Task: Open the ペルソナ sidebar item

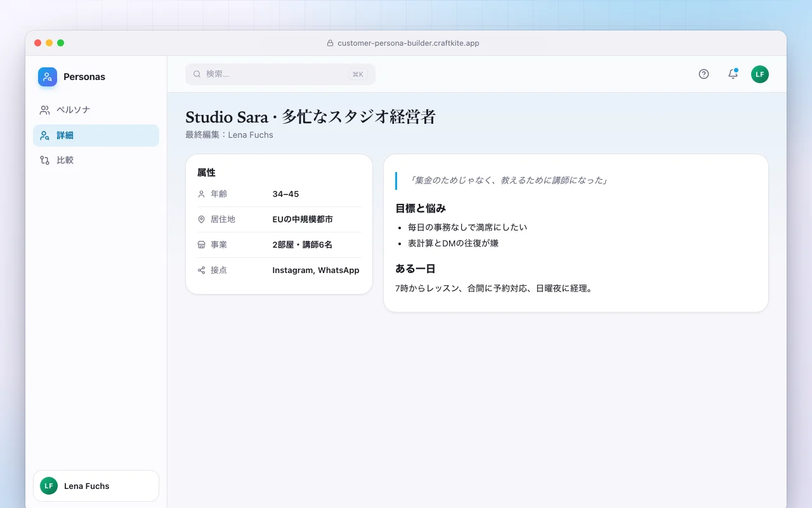Action: [x=96, y=110]
